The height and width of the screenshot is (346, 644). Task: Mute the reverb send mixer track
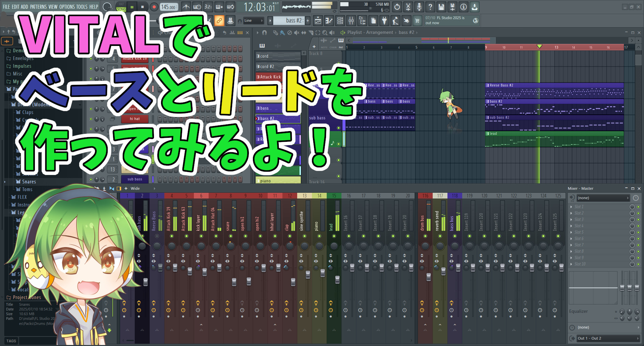(x=440, y=236)
